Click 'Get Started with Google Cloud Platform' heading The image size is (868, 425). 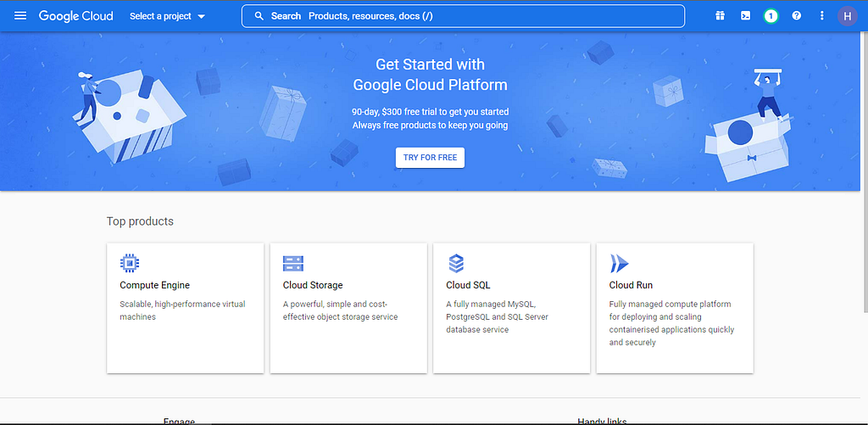pos(430,75)
